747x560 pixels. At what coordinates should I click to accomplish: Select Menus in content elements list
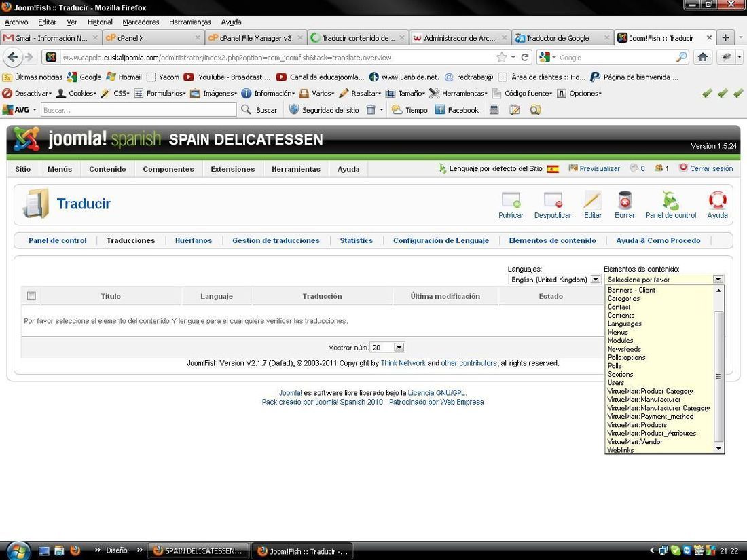click(x=617, y=332)
